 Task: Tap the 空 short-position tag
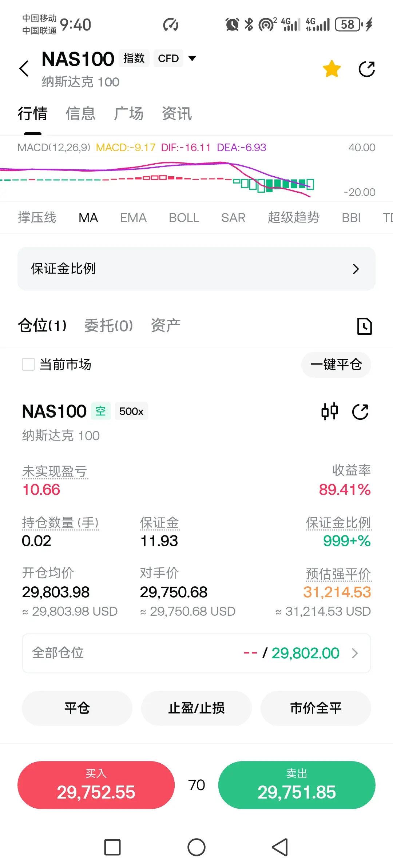(100, 411)
